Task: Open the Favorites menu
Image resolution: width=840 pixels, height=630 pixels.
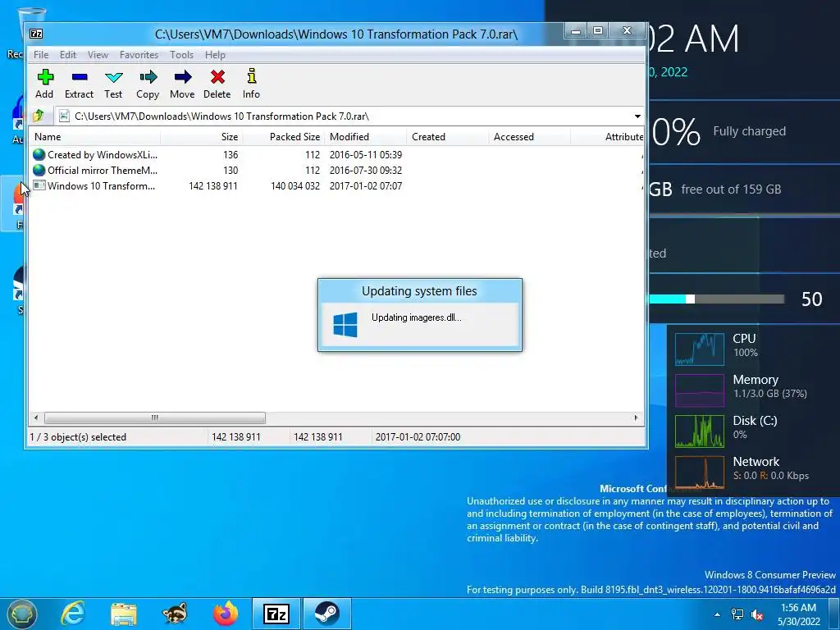Action: pos(139,55)
